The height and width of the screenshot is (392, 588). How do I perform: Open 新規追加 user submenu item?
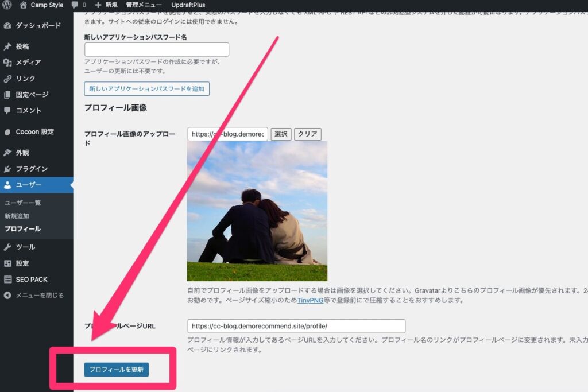(x=17, y=216)
